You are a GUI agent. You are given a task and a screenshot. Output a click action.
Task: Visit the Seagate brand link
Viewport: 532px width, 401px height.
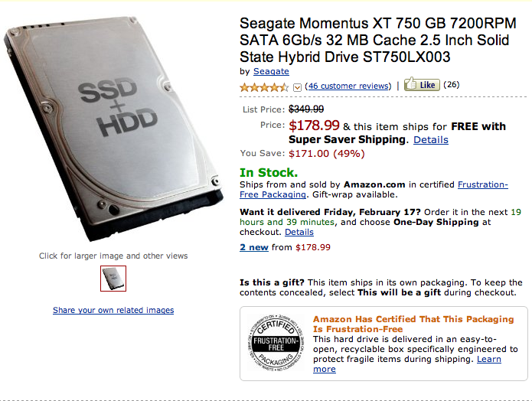pos(271,71)
